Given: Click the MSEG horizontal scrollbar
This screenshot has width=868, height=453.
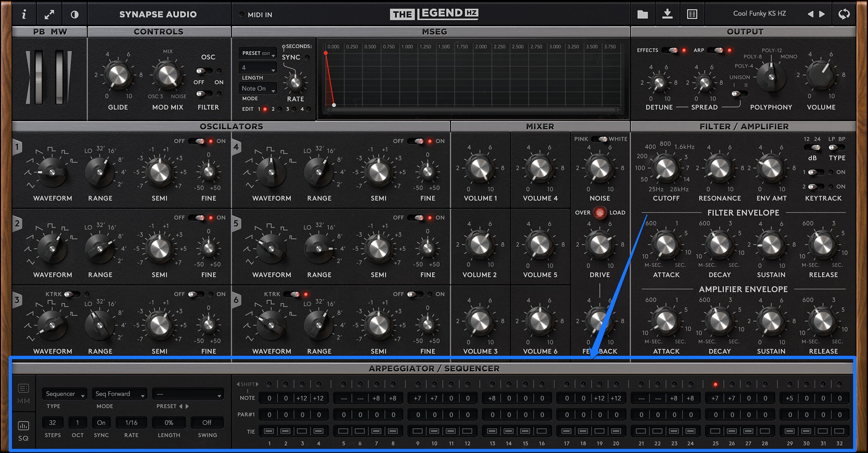Looking at the screenshot, I should [474, 110].
